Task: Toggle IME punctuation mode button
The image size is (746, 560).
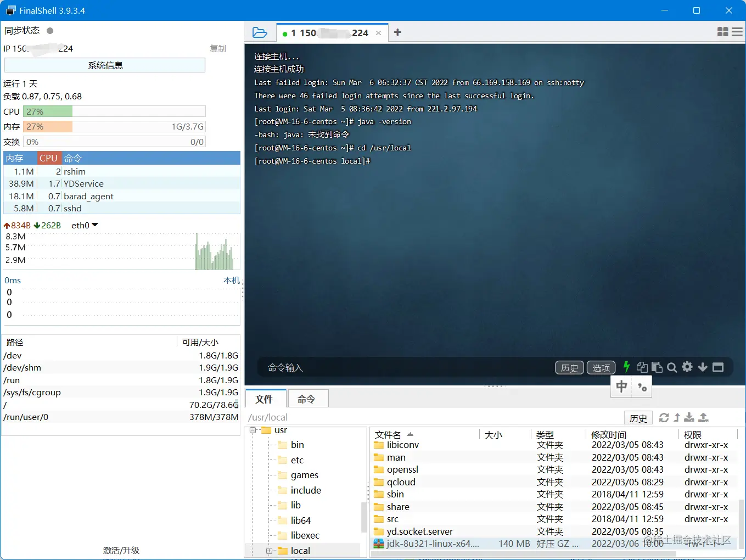Action: click(642, 388)
